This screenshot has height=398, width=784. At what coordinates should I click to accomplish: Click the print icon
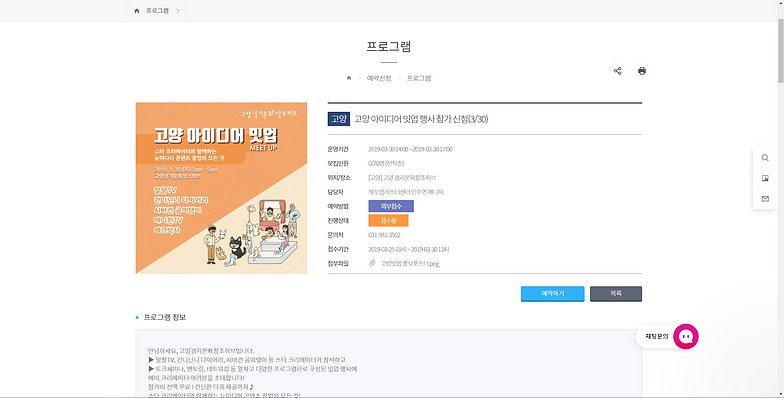click(x=642, y=71)
